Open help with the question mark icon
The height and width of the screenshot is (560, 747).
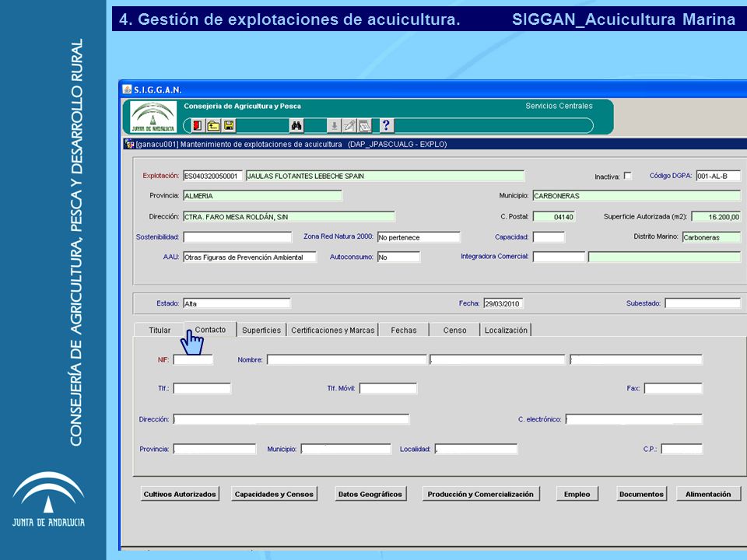pyautogui.click(x=387, y=126)
